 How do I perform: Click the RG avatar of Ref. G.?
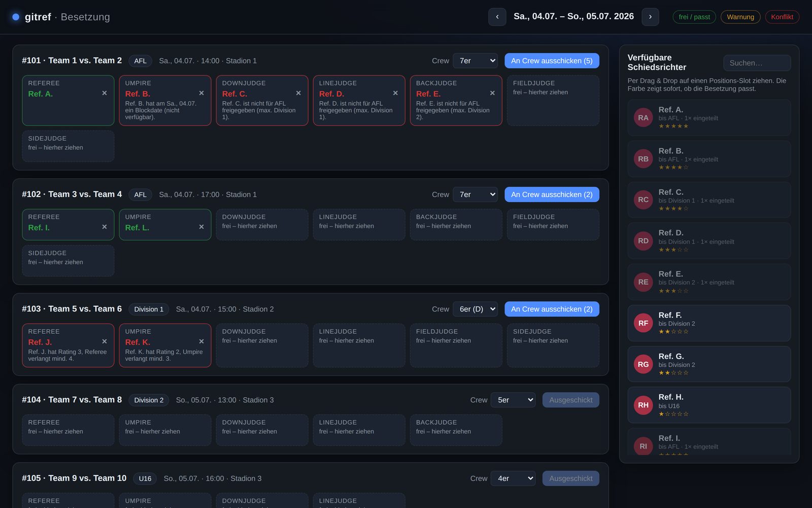pyautogui.click(x=643, y=364)
